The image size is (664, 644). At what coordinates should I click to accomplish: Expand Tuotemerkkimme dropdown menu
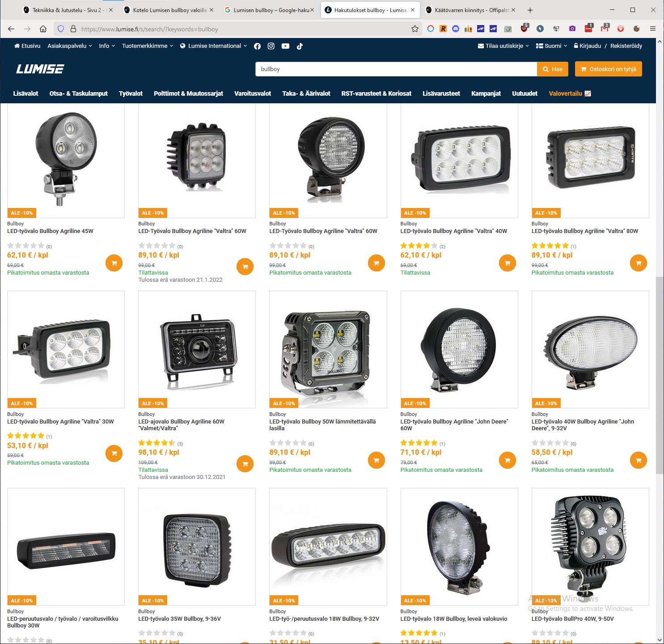[x=148, y=46]
